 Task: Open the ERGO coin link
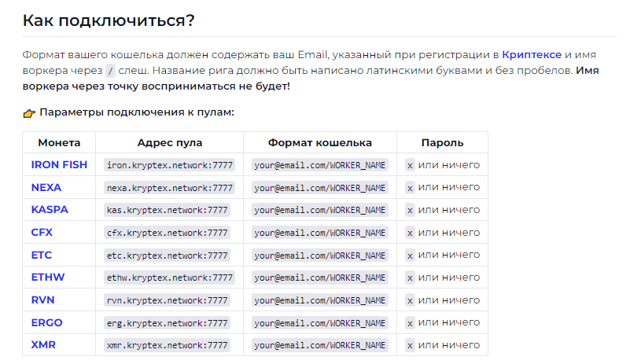pos(46,322)
